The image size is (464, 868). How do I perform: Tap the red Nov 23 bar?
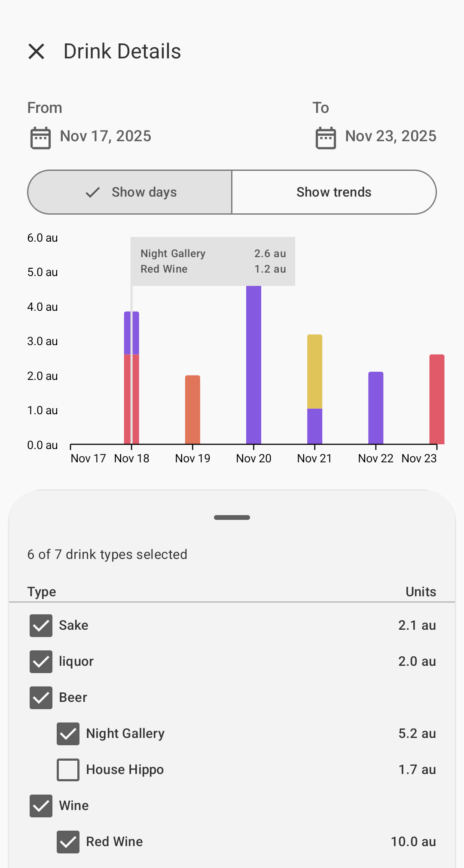pyautogui.click(x=437, y=399)
